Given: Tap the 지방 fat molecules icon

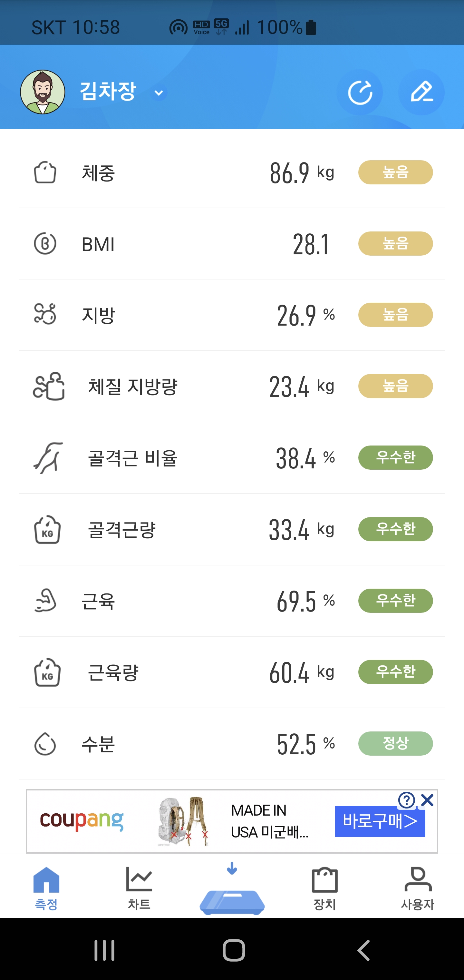Looking at the screenshot, I should 45,314.
